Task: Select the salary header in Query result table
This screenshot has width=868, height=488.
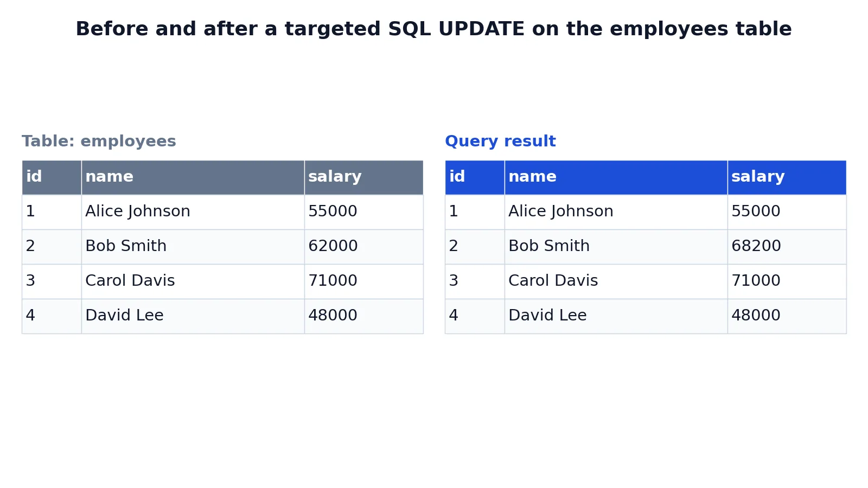Action: [787, 177]
